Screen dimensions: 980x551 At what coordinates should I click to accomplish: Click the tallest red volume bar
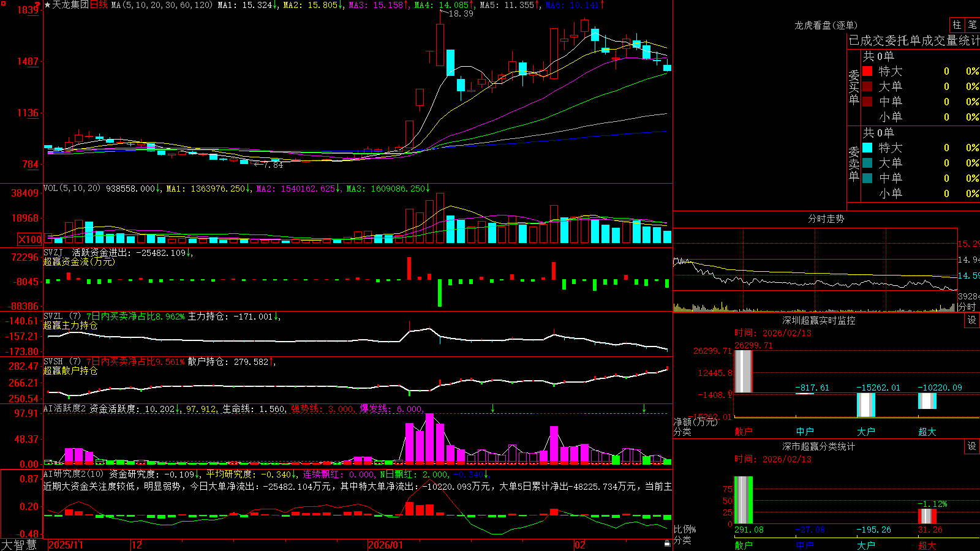tap(440, 218)
